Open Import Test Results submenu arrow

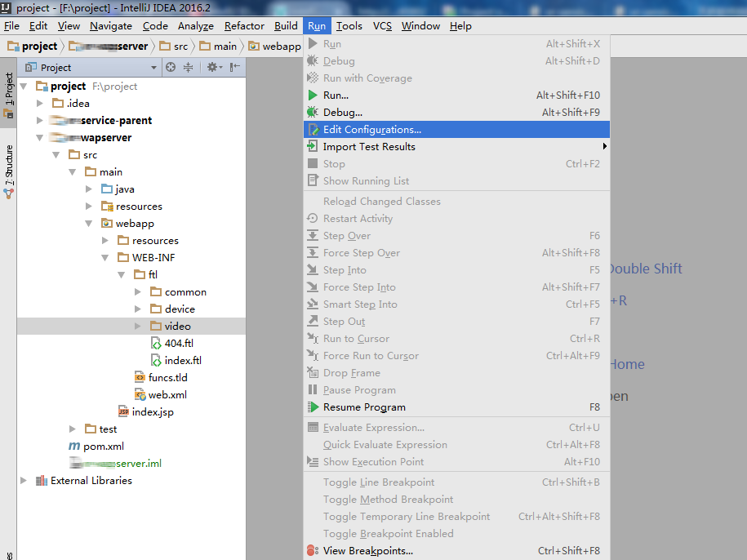604,146
